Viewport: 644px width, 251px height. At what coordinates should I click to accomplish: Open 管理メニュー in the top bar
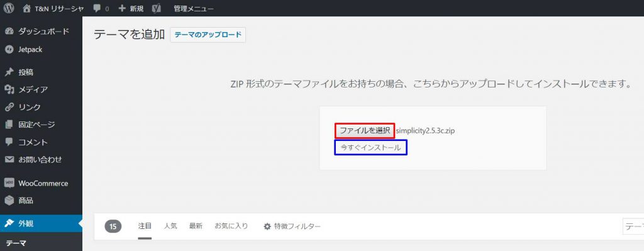tap(194, 8)
